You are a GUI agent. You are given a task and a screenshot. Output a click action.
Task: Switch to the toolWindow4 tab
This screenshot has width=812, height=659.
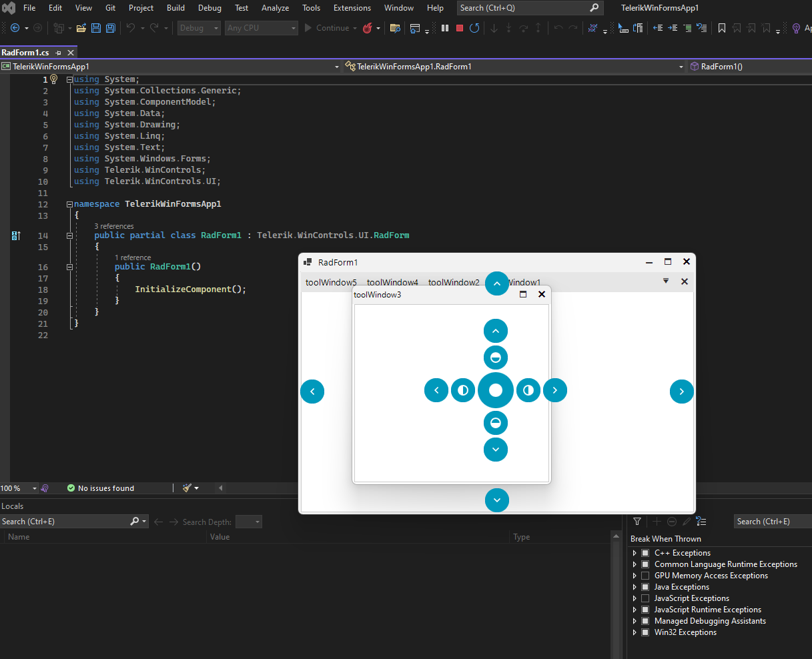(392, 282)
